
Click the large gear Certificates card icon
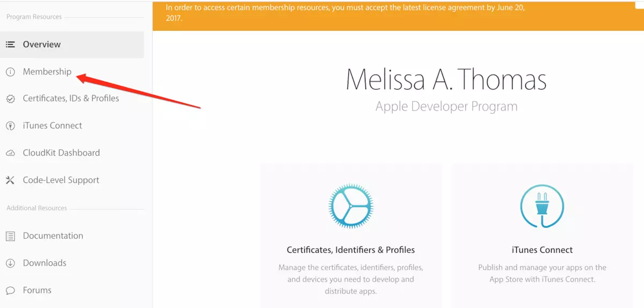tap(351, 207)
